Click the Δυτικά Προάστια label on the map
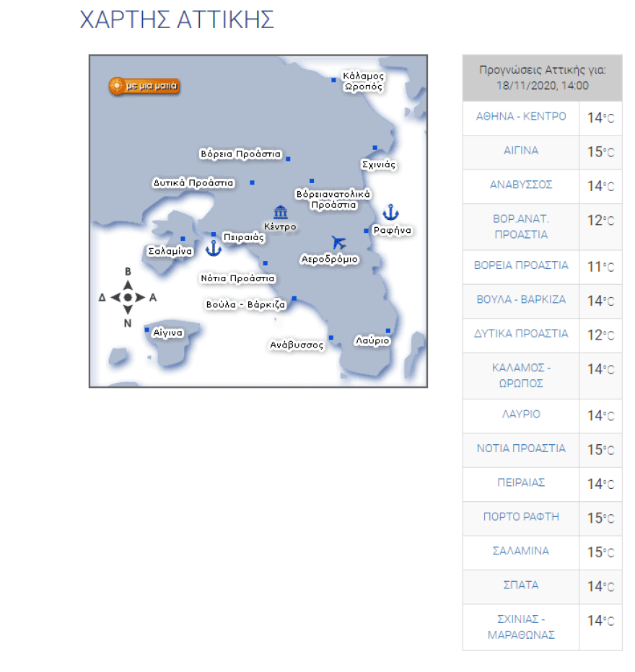 point(193,183)
